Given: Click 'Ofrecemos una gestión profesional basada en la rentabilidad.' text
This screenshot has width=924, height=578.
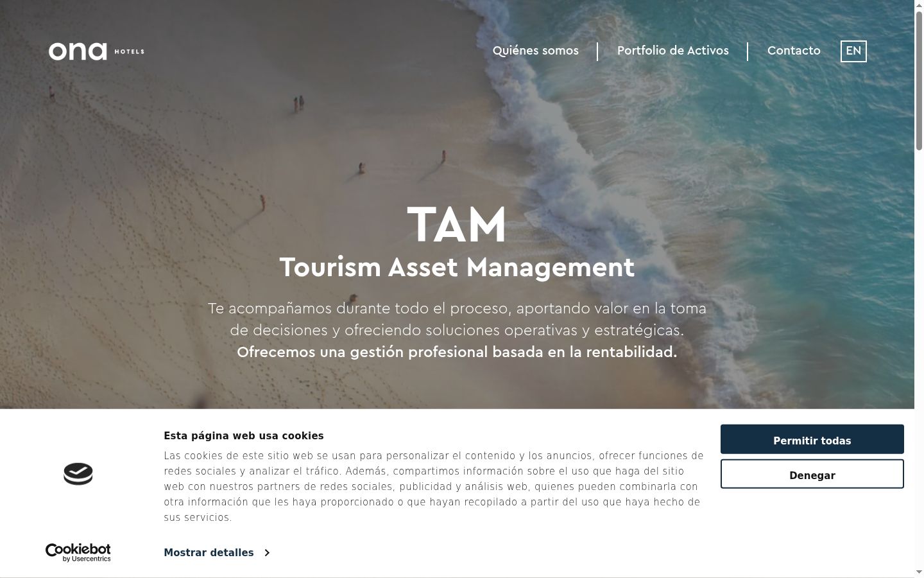Looking at the screenshot, I should point(457,352).
